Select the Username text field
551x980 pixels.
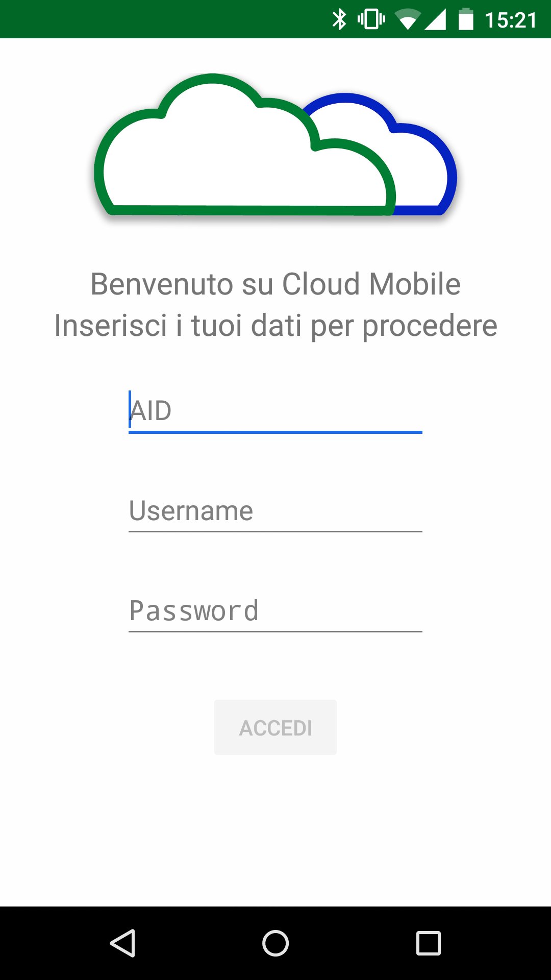(x=275, y=511)
